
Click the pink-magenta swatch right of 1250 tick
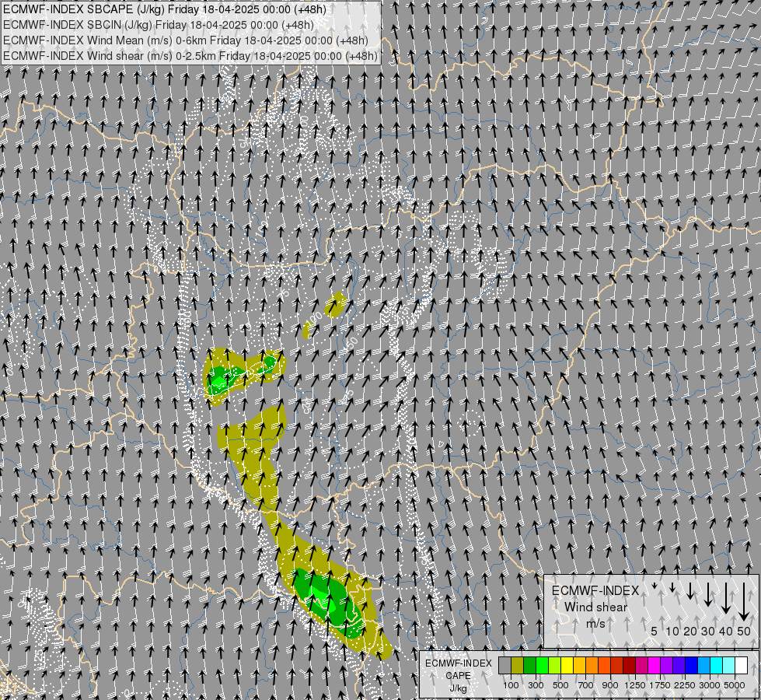click(x=641, y=665)
